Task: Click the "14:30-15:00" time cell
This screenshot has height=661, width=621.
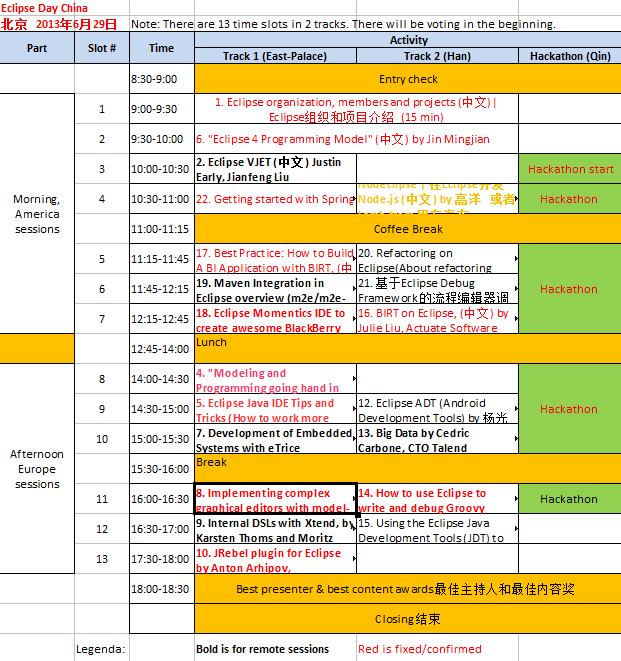Action: 161,408
